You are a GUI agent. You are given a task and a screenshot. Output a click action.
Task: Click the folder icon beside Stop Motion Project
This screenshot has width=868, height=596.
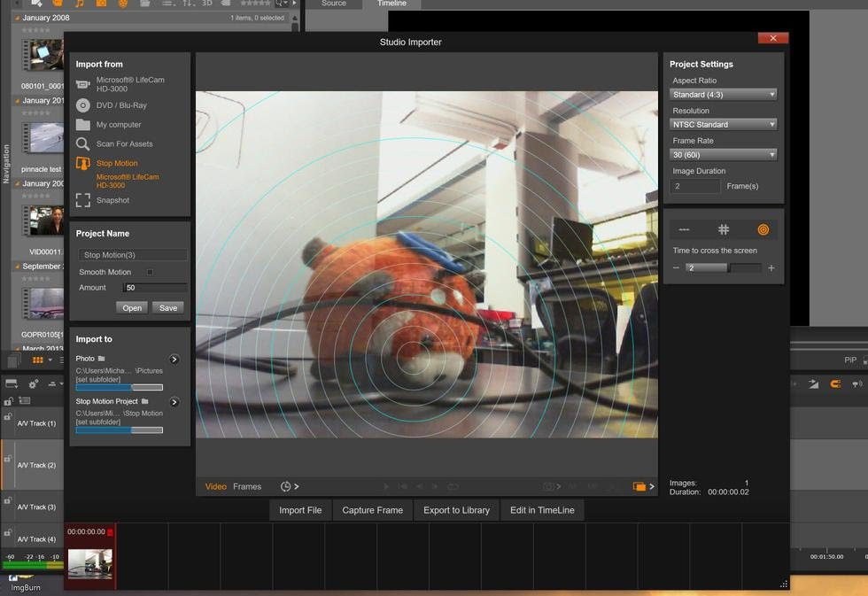click(145, 401)
